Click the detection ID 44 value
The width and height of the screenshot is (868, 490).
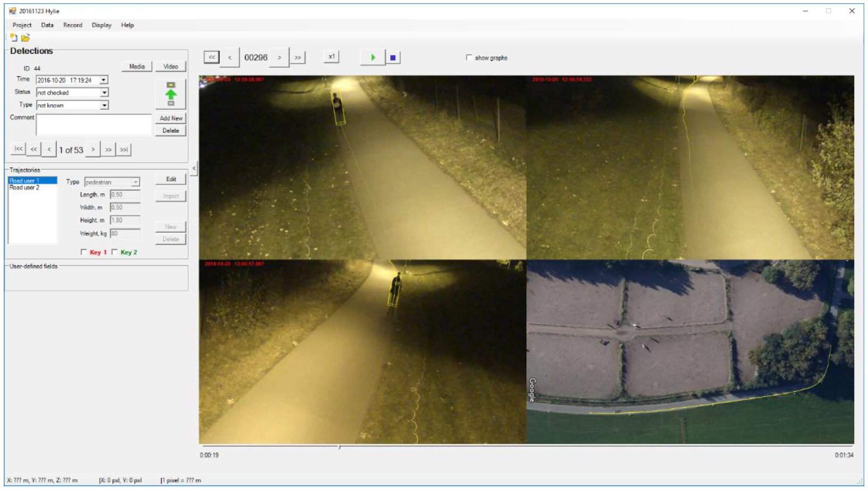pyautogui.click(x=37, y=69)
